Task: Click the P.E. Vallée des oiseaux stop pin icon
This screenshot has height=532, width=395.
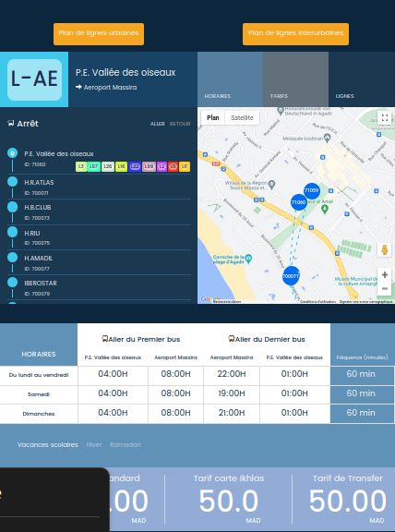Action: [13, 153]
